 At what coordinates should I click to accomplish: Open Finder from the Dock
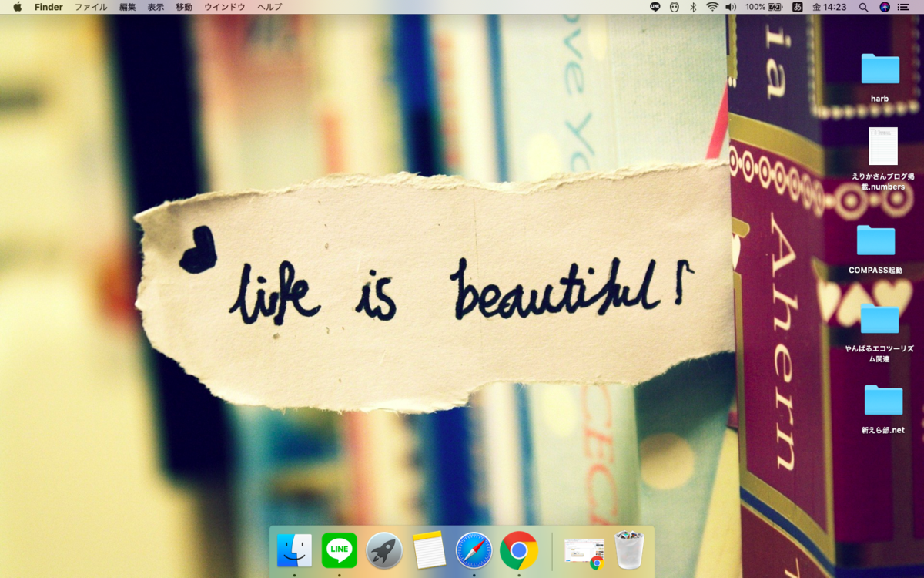tap(294, 551)
